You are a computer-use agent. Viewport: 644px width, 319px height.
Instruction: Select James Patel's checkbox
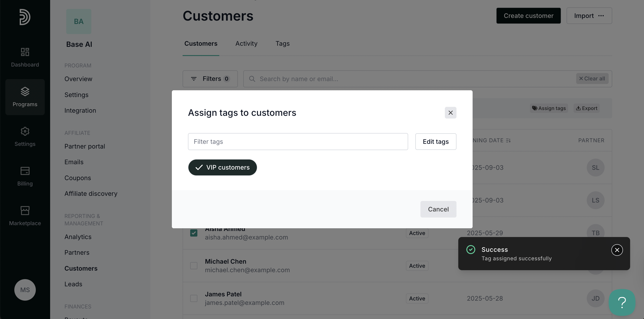(x=194, y=298)
